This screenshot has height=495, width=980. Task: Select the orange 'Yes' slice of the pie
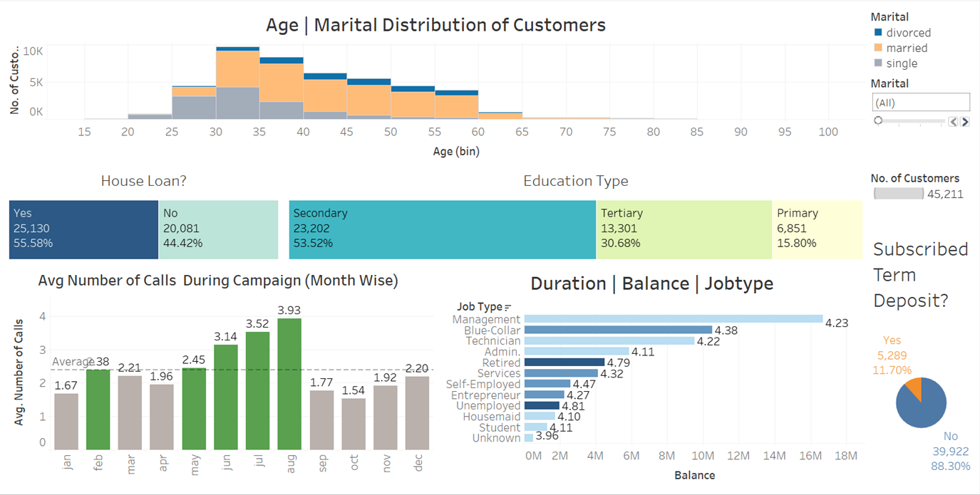click(914, 387)
